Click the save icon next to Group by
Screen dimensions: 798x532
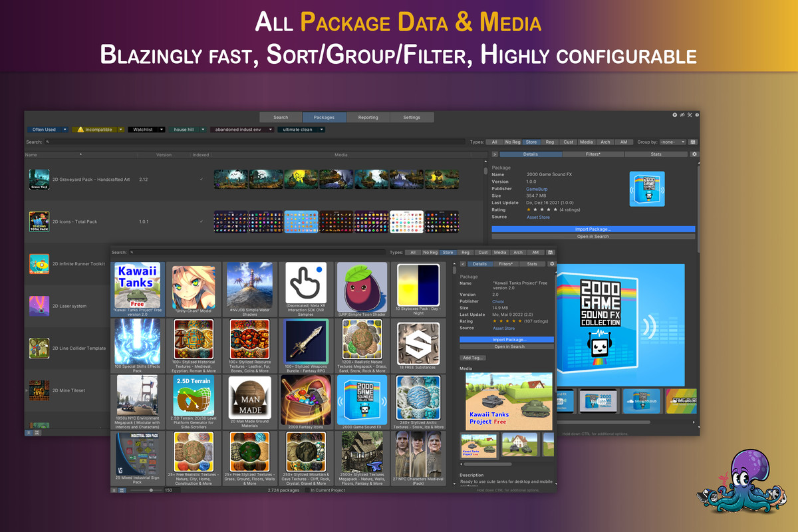[x=693, y=142]
